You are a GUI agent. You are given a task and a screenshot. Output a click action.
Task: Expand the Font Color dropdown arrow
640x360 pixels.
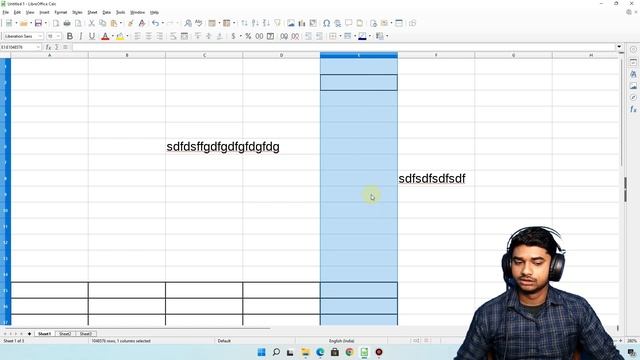pos(113,36)
